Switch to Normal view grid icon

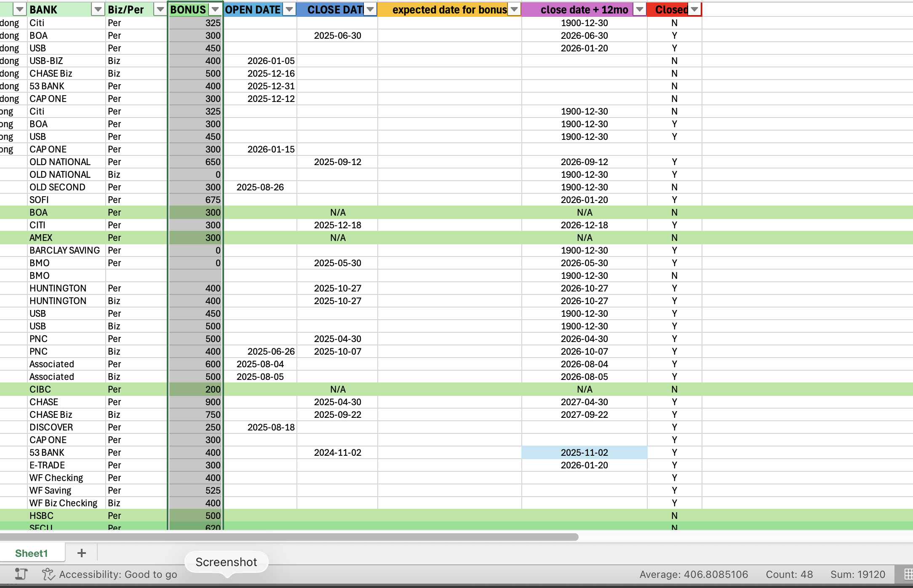[908, 574]
